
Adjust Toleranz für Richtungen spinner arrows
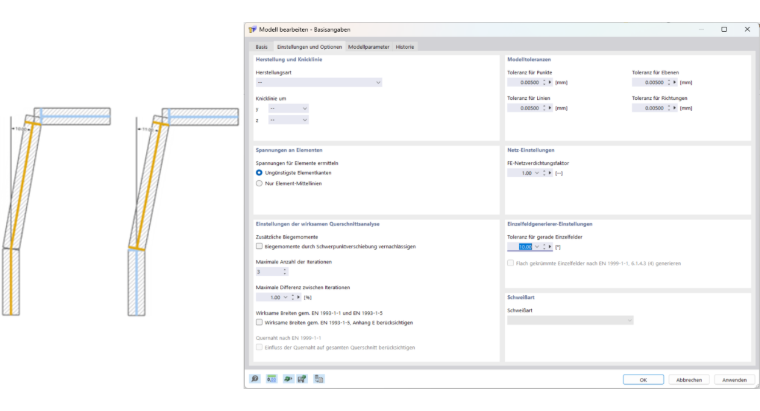coord(669,108)
